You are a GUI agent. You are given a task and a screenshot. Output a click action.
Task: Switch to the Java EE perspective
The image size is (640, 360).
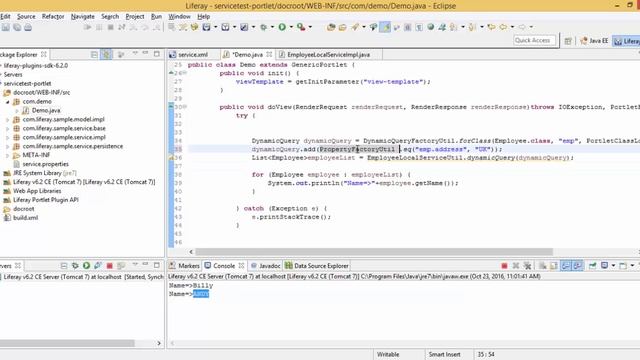[x=594, y=41]
